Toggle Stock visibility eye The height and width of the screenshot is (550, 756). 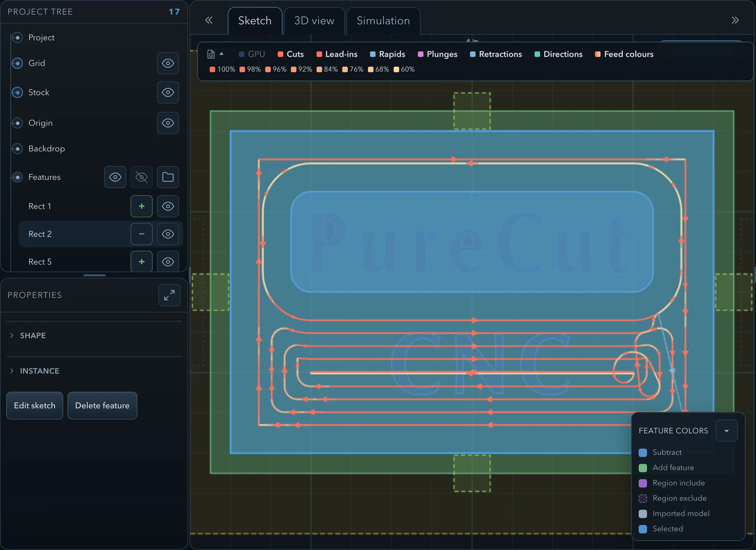tap(168, 92)
